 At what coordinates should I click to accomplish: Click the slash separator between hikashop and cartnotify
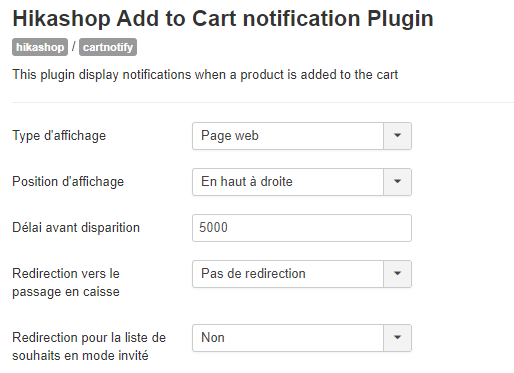(74, 46)
